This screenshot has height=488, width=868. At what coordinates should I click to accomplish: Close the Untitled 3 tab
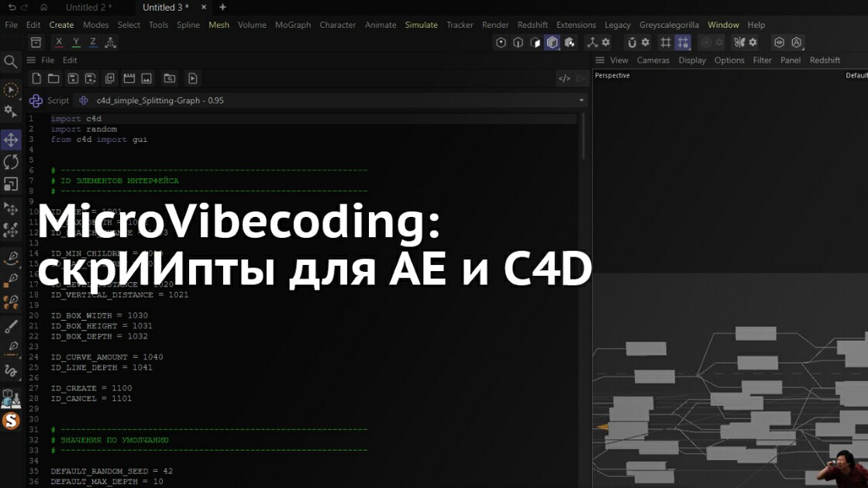click(204, 7)
